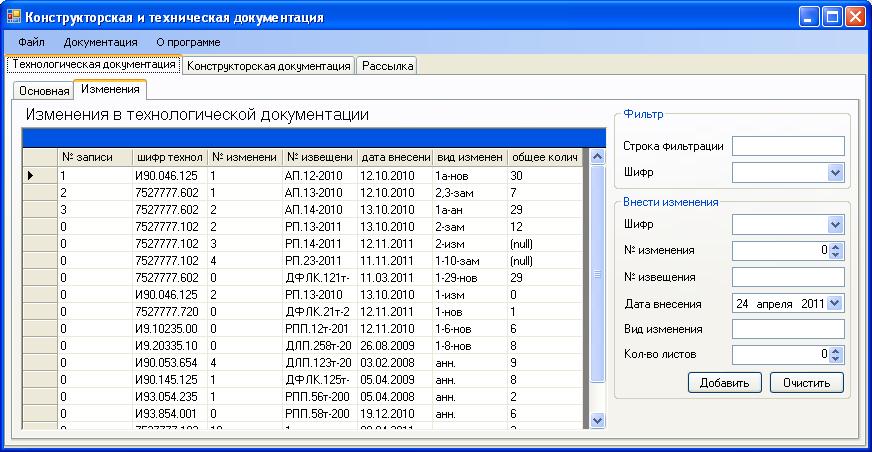Select cell ДФЛК.125т-
872x452 pixels.
(320, 380)
